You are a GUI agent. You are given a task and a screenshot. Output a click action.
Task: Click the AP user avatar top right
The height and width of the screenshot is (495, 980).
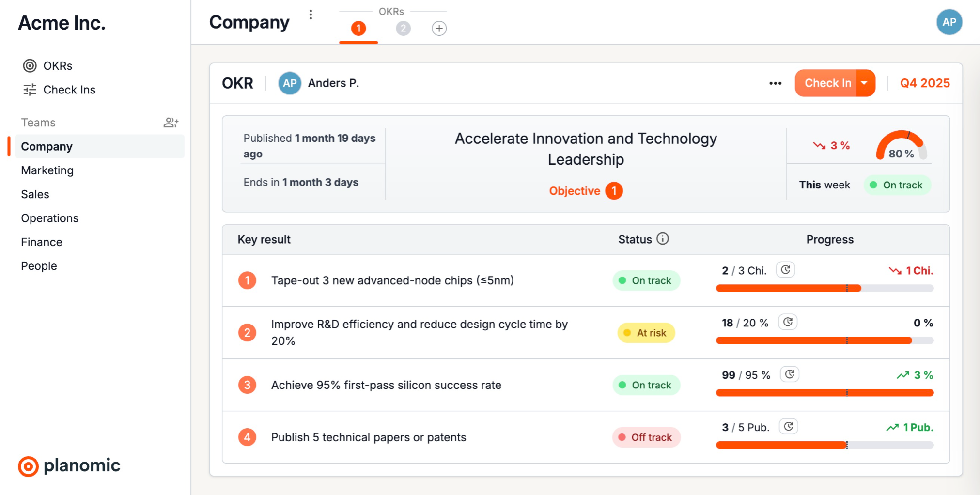coord(949,22)
